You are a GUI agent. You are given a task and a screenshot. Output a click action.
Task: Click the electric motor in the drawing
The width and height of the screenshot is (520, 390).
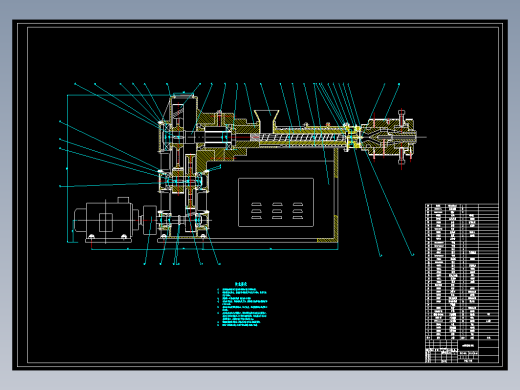106,219
